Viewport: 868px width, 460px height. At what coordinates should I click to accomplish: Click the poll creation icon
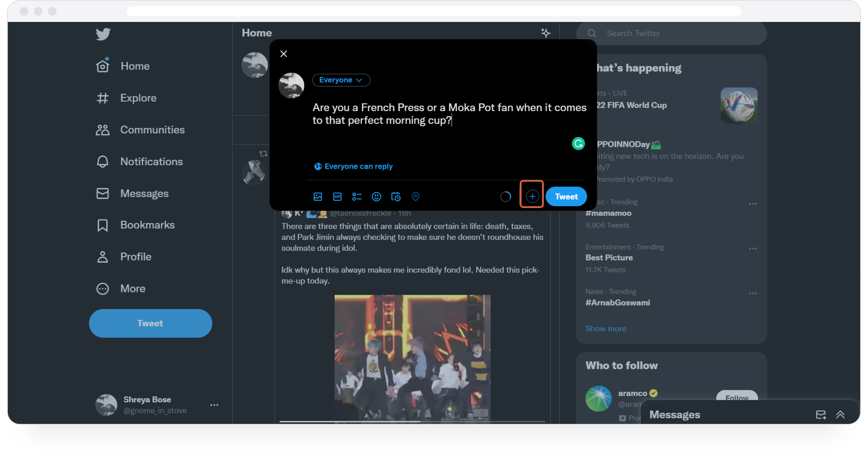(x=357, y=196)
